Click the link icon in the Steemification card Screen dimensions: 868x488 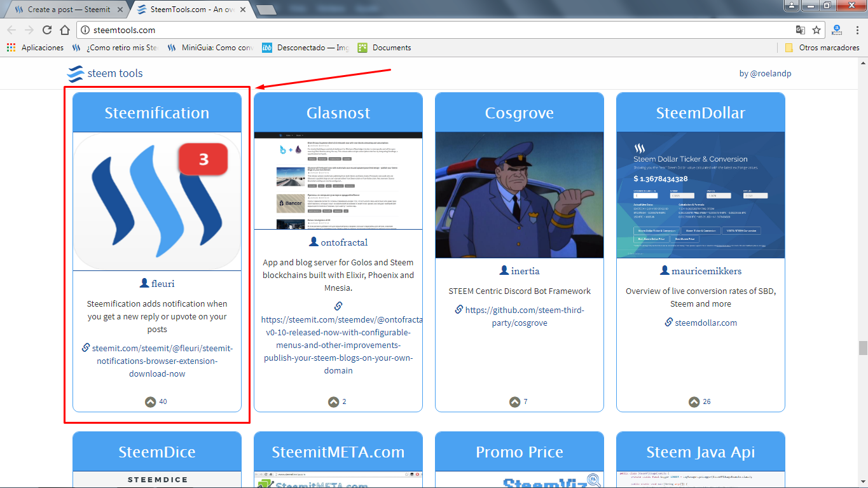(86, 347)
